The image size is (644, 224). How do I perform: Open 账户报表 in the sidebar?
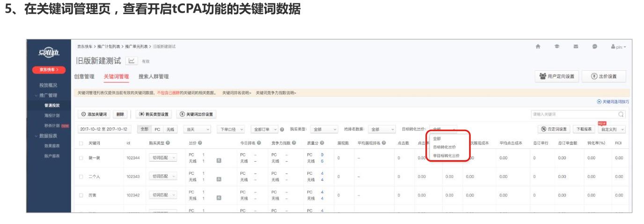pos(51,155)
